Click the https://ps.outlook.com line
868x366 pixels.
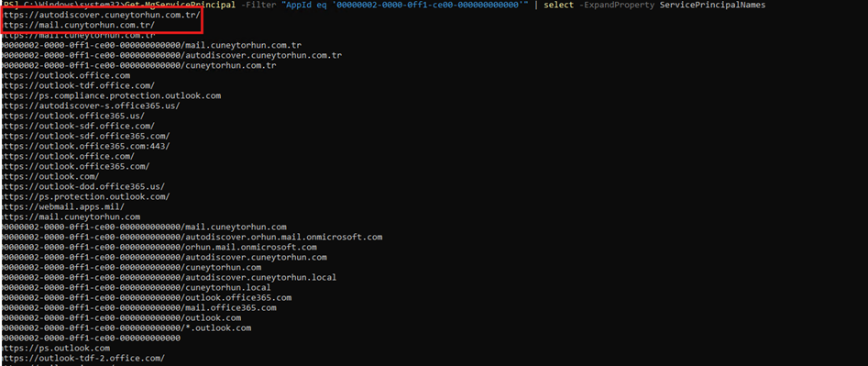pyautogui.click(x=55, y=348)
